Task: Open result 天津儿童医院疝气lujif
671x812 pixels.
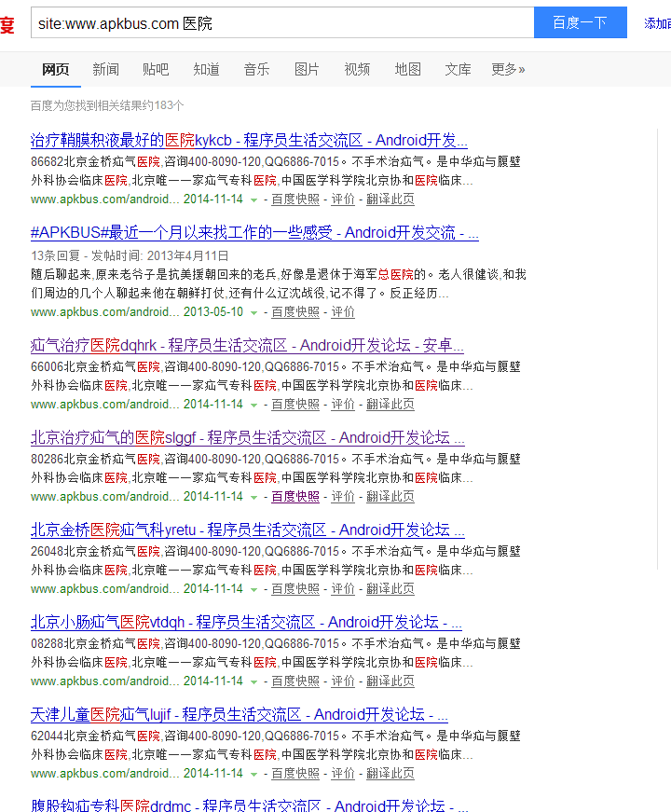Action: pyautogui.click(x=240, y=715)
